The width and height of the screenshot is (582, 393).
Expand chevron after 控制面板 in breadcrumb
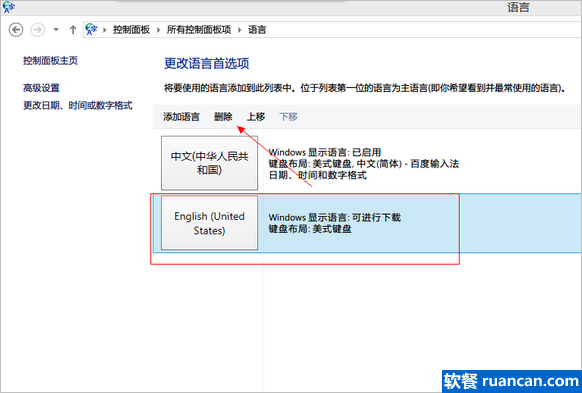(x=158, y=30)
